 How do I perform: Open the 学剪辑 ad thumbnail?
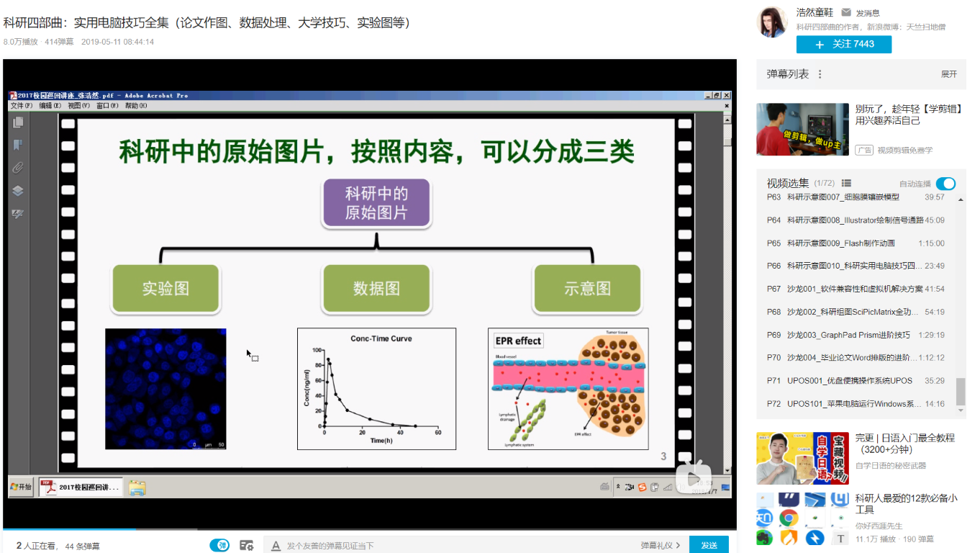(802, 130)
